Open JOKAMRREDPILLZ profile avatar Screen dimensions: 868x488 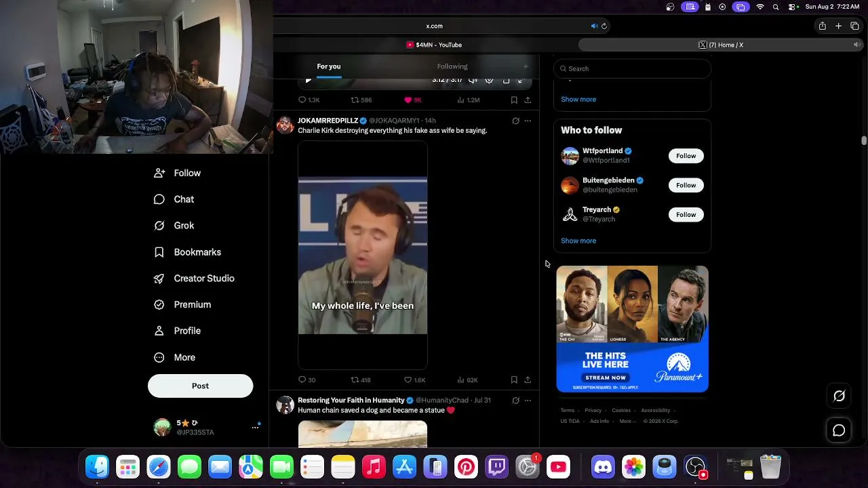click(285, 125)
